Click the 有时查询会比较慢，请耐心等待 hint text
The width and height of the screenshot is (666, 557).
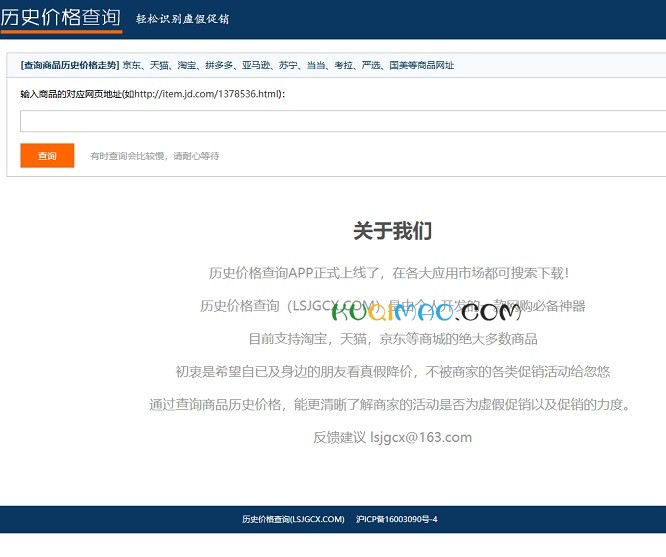(x=155, y=156)
